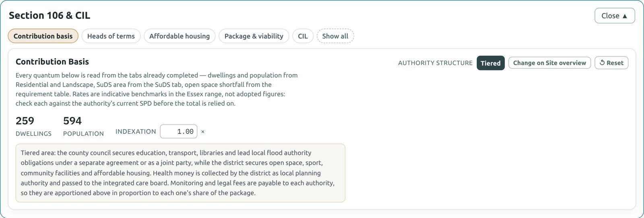Click the POPULATION label
Viewport: 644px width, 218px height.
coord(83,133)
